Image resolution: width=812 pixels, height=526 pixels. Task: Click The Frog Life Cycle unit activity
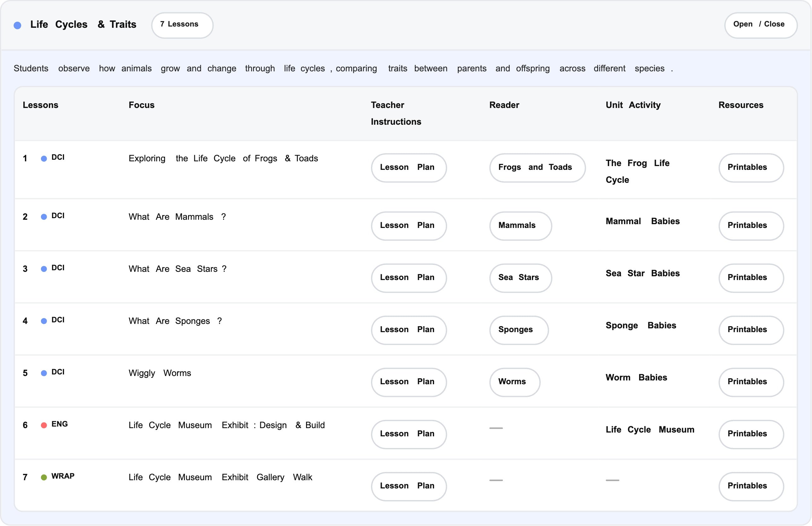click(637, 171)
